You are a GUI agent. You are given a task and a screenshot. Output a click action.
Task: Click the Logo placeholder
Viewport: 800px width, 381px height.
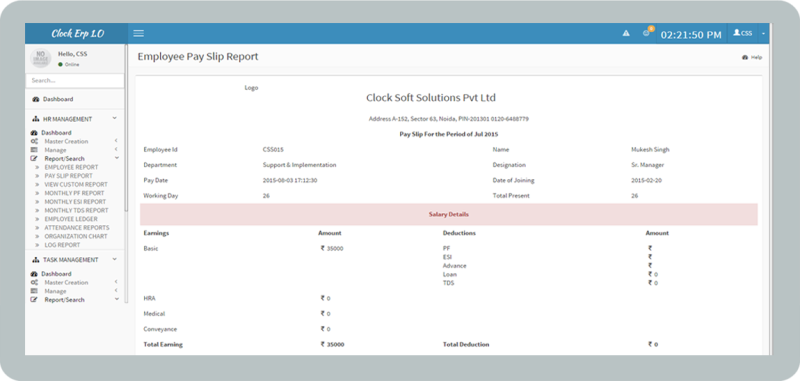pos(251,88)
